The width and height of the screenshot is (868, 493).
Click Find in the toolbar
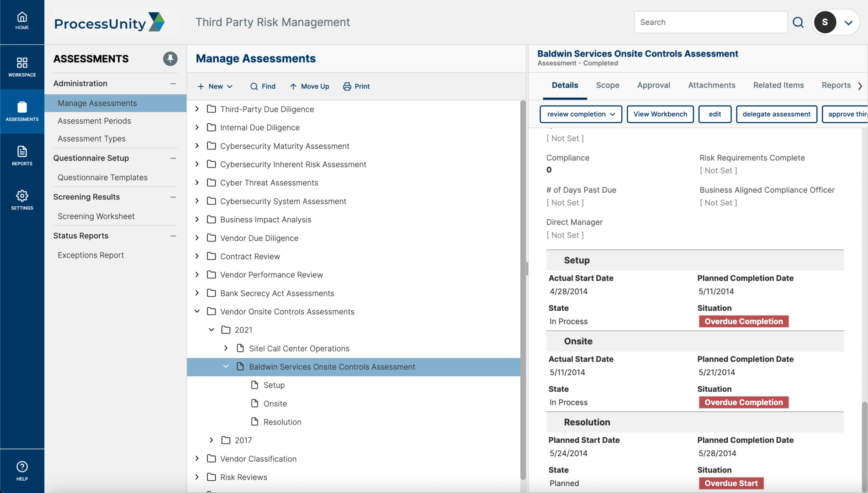[263, 86]
